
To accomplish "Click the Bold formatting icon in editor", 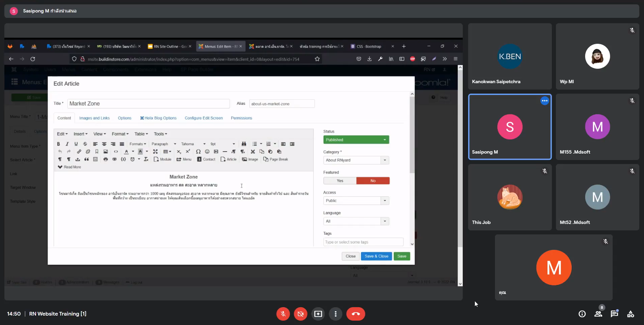I will (x=59, y=144).
